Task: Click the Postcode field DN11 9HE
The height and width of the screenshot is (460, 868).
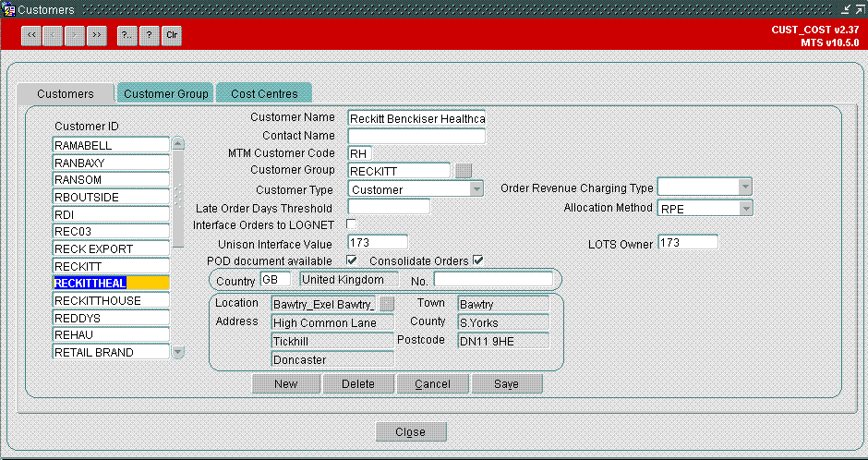Action: pyautogui.click(x=504, y=341)
